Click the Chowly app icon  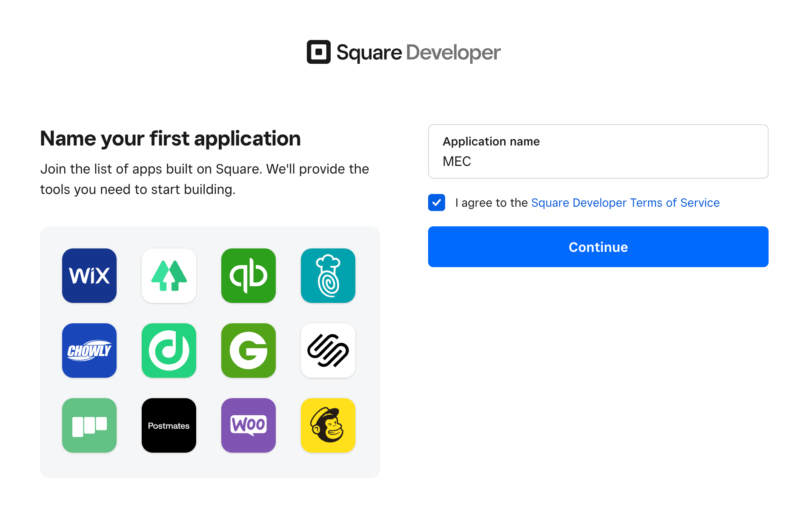[89, 351]
